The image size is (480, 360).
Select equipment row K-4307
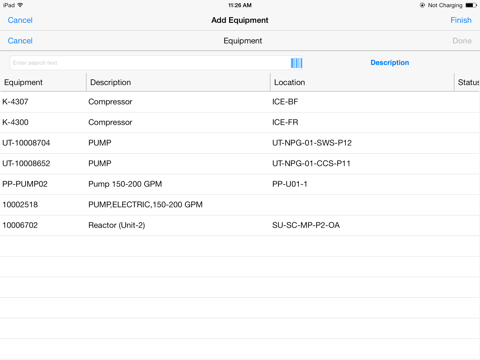(240, 102)
